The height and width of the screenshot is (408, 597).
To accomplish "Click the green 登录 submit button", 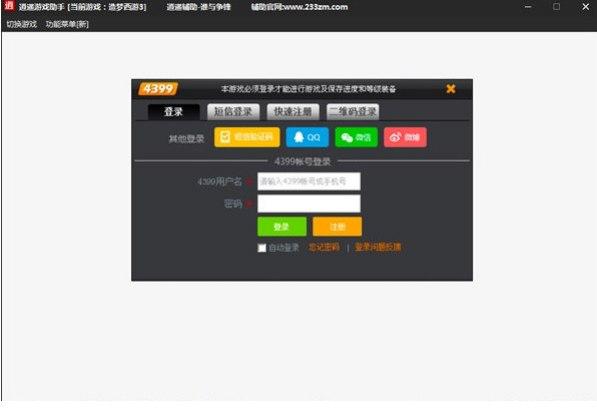I will 282,227.
